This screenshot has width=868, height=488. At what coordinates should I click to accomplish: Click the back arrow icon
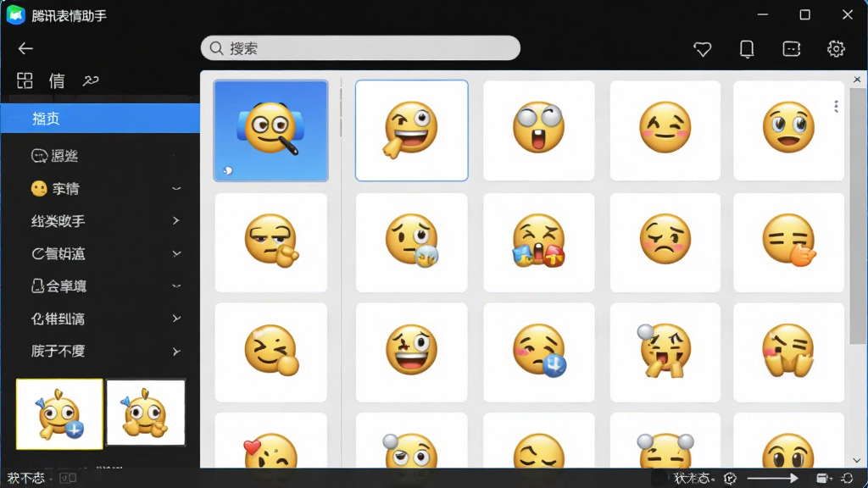click(25, 48)
